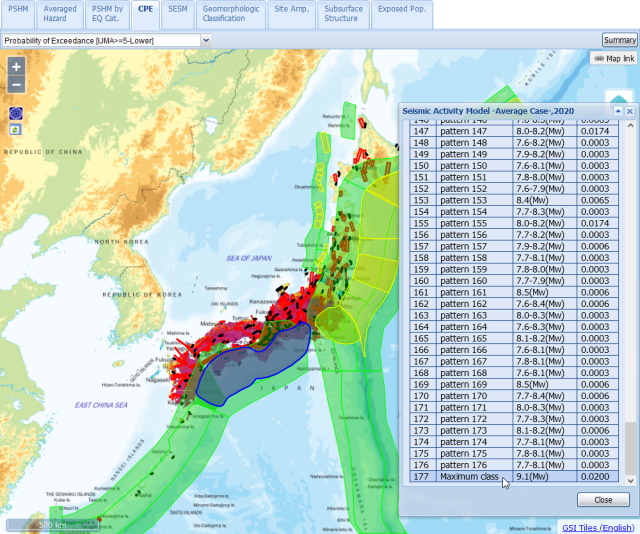Open Probability of Exceedance dropdown
The width and height of the screenshot is (640, 534).
coord(206,40)
